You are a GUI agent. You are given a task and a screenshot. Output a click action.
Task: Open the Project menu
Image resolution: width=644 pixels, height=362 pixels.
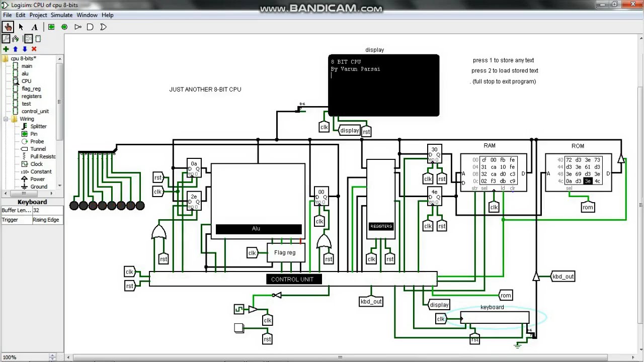pyautogui.click(x=38, y=15)
